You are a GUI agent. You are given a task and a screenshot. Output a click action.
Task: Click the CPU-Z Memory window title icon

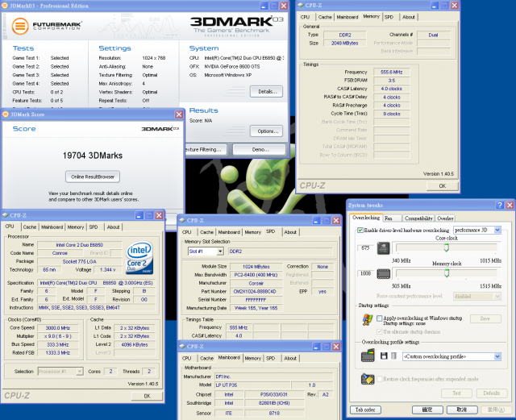point(301,6)
